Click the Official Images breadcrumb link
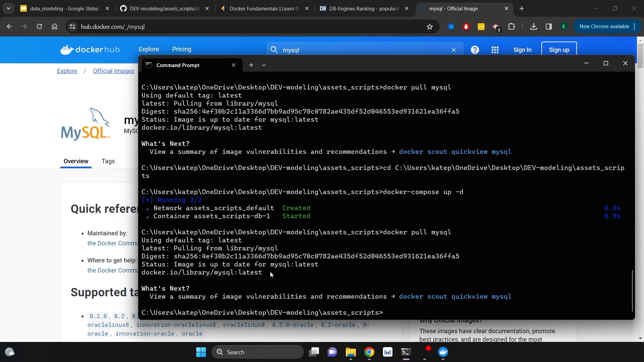Viewport: 644px width, 362px height. point(113,71)
